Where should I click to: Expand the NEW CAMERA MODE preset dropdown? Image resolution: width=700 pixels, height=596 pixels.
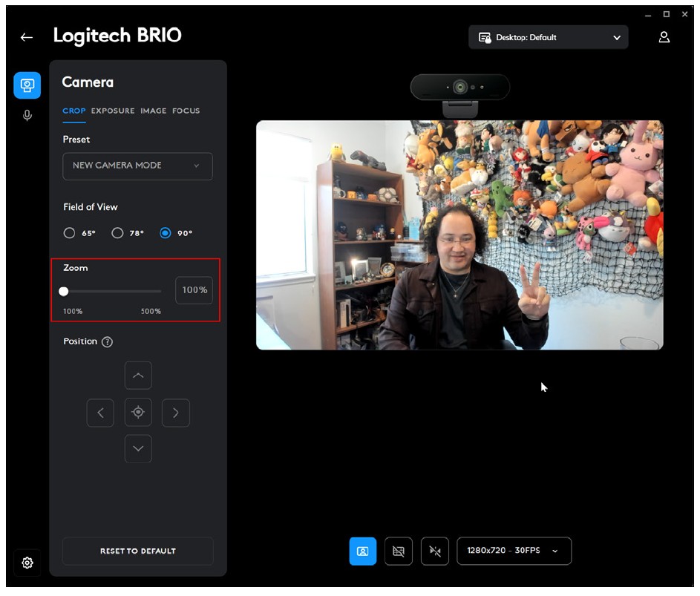click(137, 166)
